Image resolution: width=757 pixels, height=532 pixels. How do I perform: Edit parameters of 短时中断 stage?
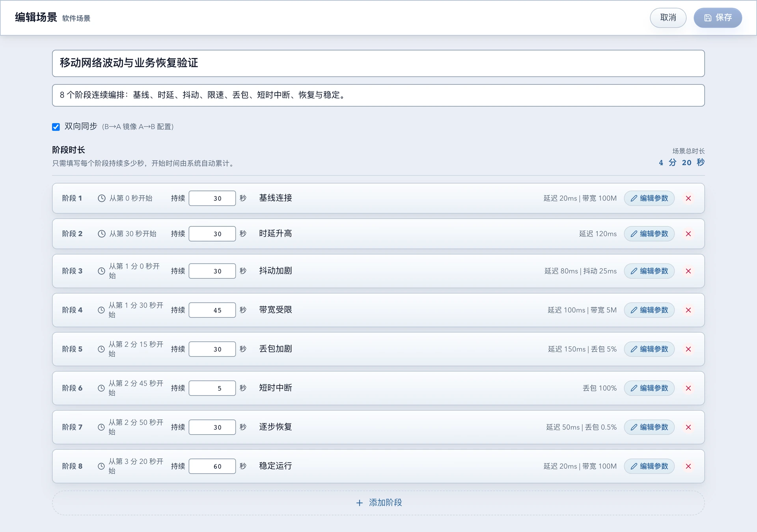[649, 388]
